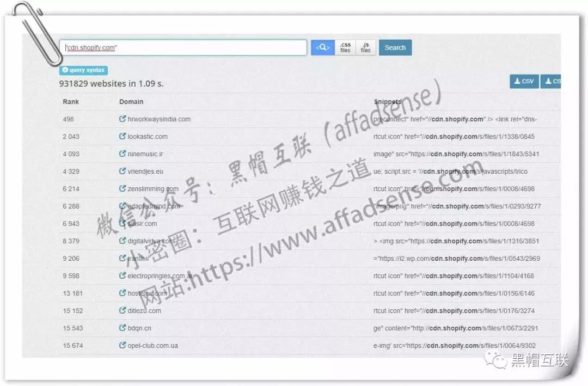The height and width of the screenshot is (386, 588).
Task: Click the external link icon beside bdqn.cn
Action: pos(121,328)
